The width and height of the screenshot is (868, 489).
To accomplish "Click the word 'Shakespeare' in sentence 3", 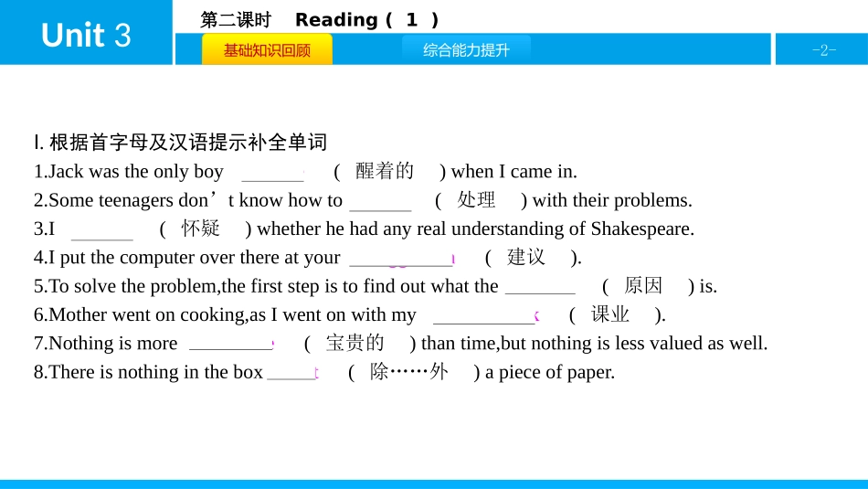I will pyautogui.click(x=640, y=229).
